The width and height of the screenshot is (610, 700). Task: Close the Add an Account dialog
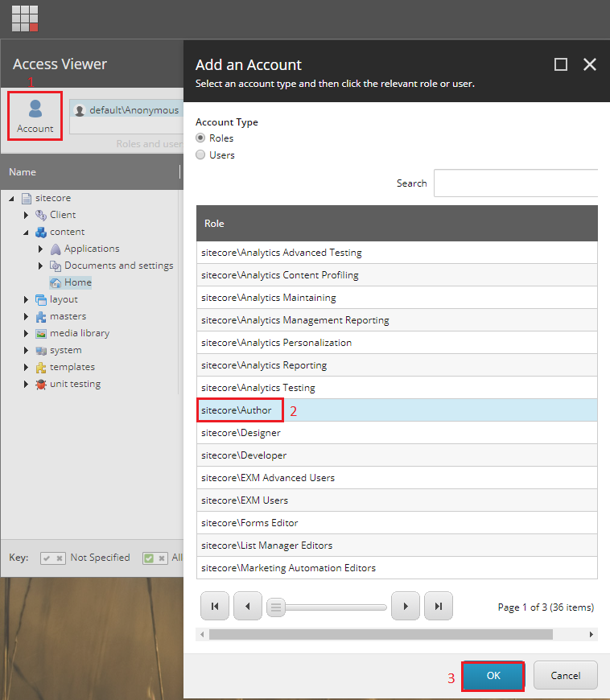(x=590, y=64)
